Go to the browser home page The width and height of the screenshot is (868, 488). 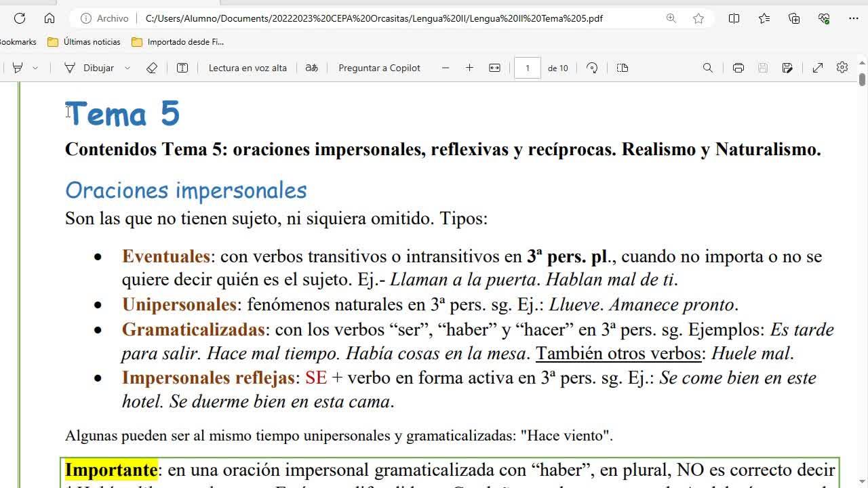pos(50,18)
